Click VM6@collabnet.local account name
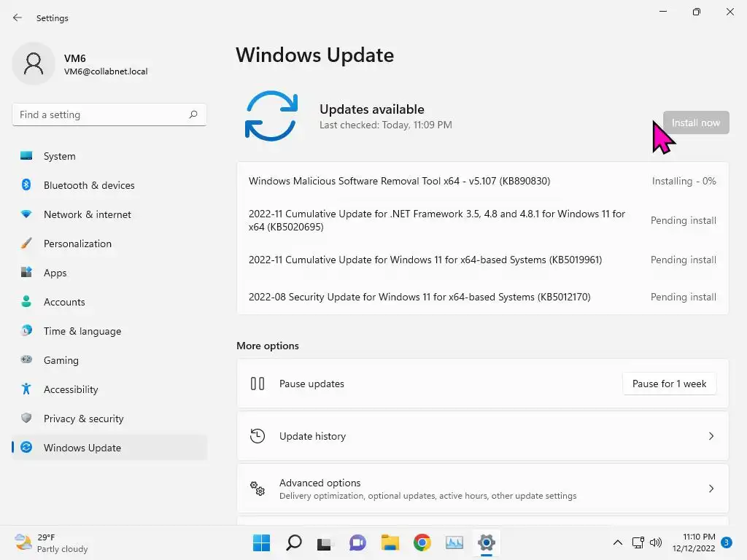 106,71
